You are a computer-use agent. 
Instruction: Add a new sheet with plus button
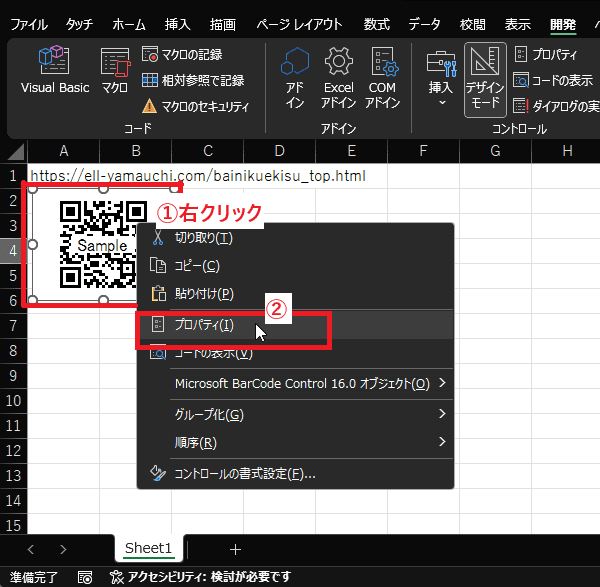pos(236,549)
